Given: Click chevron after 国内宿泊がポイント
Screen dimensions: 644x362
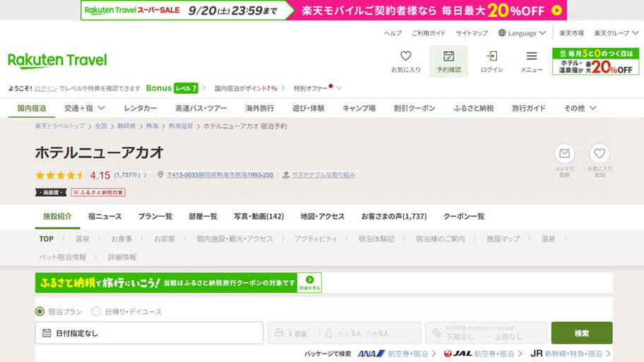Looking at the screenshot, I should (283, 88).
